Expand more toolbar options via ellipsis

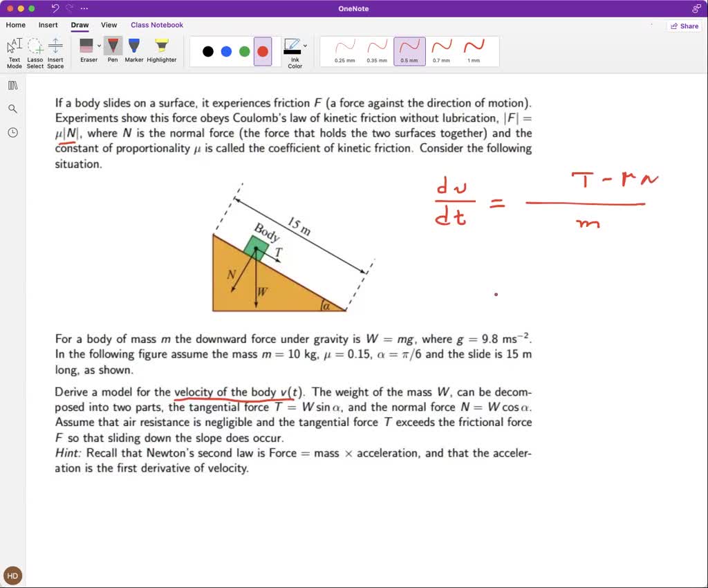pyautogui.click(x=84, y=8)
